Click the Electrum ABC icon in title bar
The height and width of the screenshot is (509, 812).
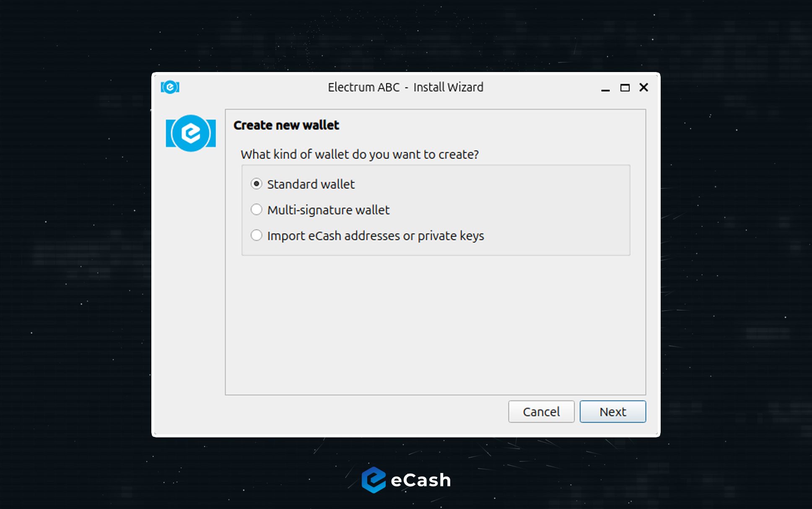click(x=170, y=87)
